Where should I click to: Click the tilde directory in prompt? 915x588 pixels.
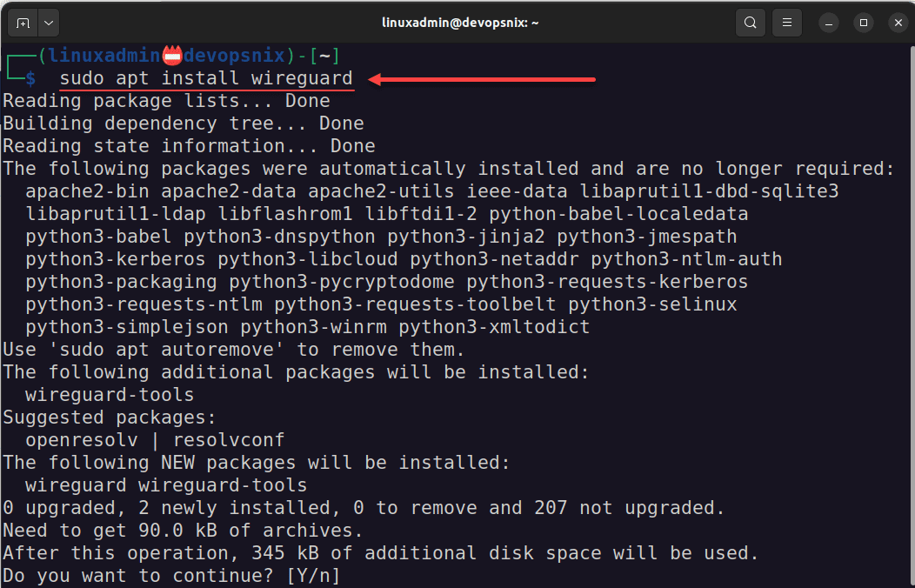(x=324, y=57)
